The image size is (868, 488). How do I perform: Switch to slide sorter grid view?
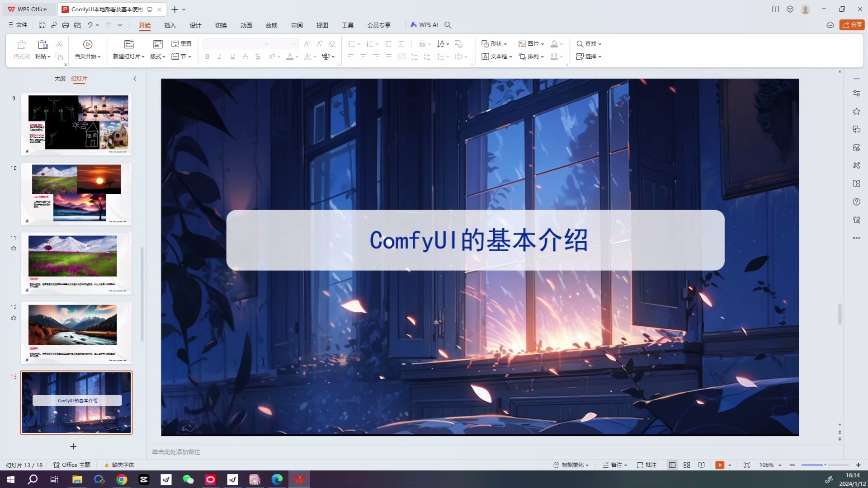click(687, 465)
